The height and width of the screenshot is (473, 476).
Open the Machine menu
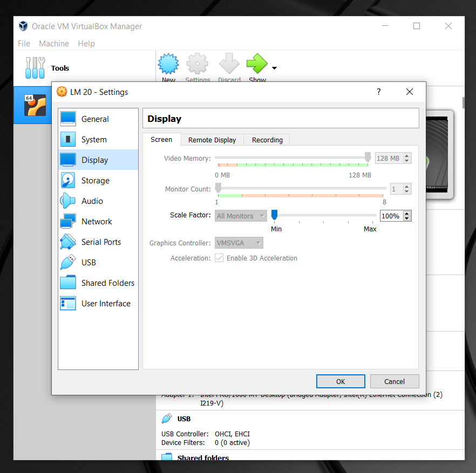point(54,44)
